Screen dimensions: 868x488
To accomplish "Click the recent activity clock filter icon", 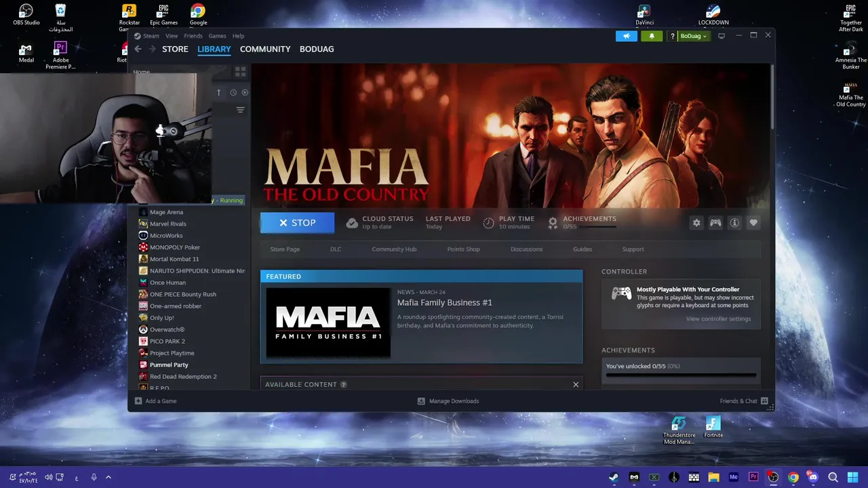I will [x=233, y=92].
